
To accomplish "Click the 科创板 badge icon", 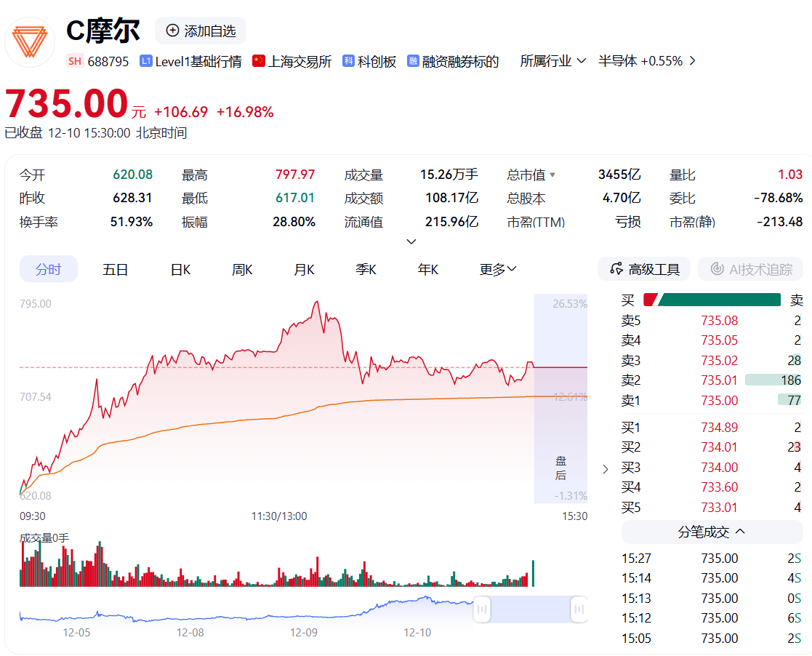I will point(349,62).
